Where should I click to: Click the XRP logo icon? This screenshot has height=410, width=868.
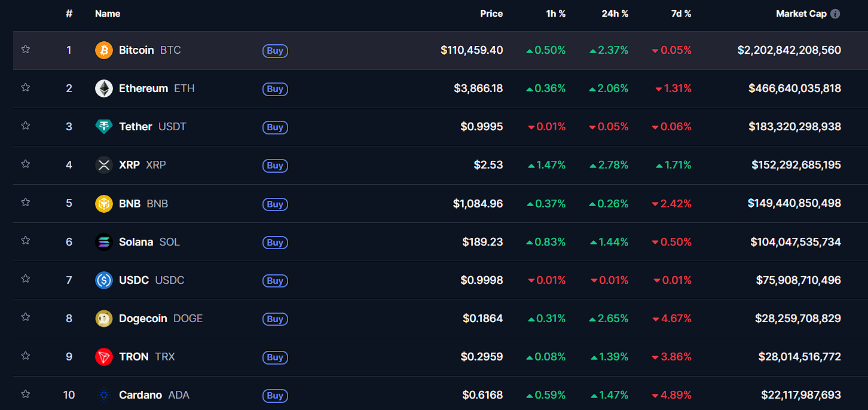[103, 165]
